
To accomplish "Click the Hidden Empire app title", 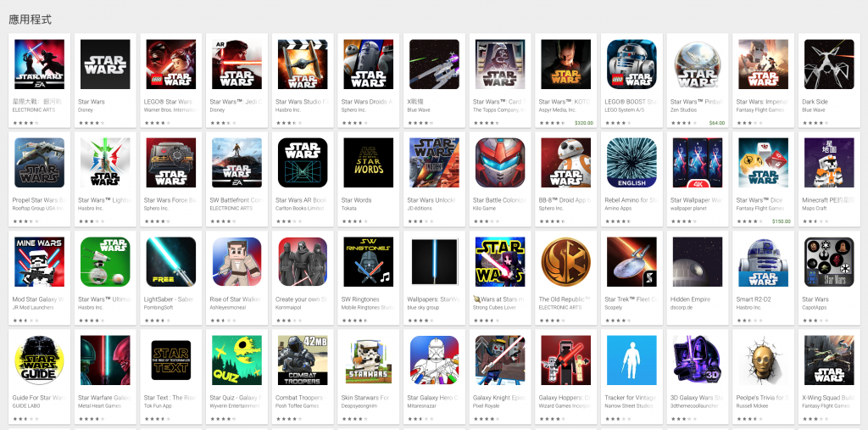I will 690,299.
